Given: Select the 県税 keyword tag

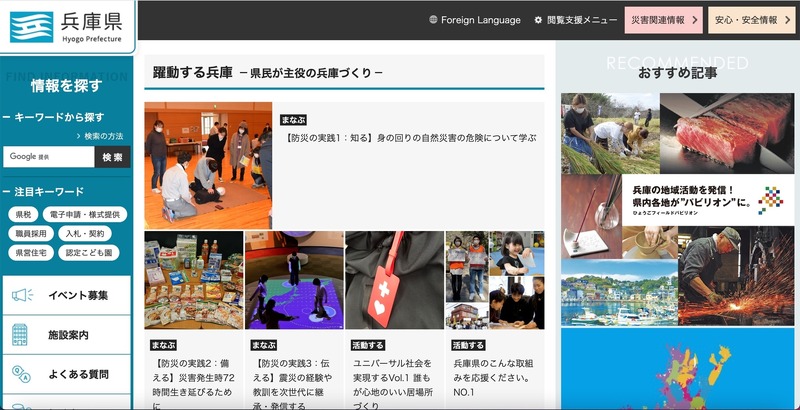Looking at the screenshot, I should click(23, 215).
